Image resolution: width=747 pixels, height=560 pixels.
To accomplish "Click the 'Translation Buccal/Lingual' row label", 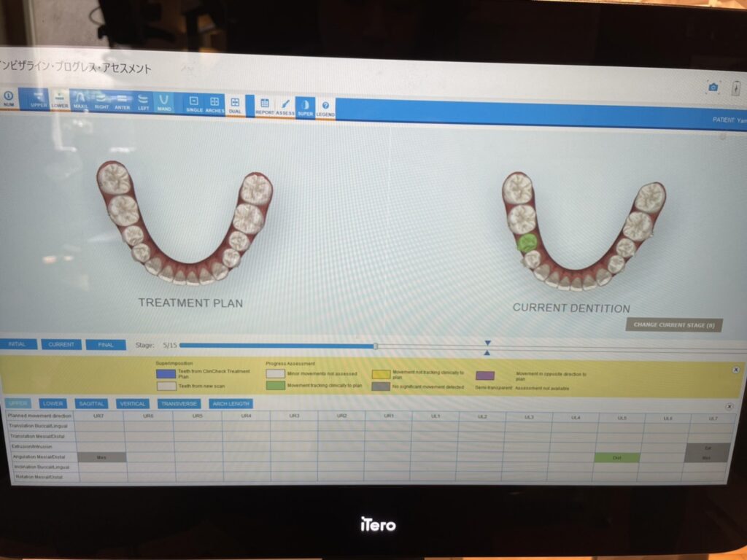I will point(38,426).
